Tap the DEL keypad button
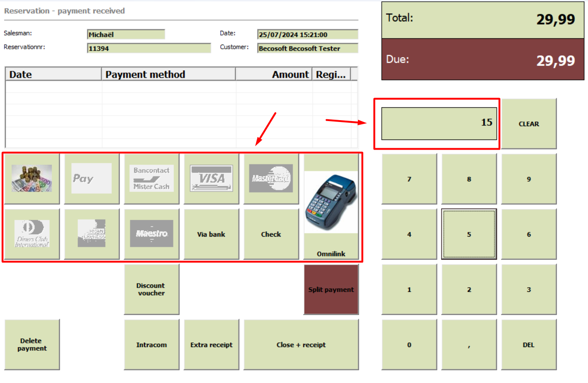The image size is (588, 383). tap(529, 344)
